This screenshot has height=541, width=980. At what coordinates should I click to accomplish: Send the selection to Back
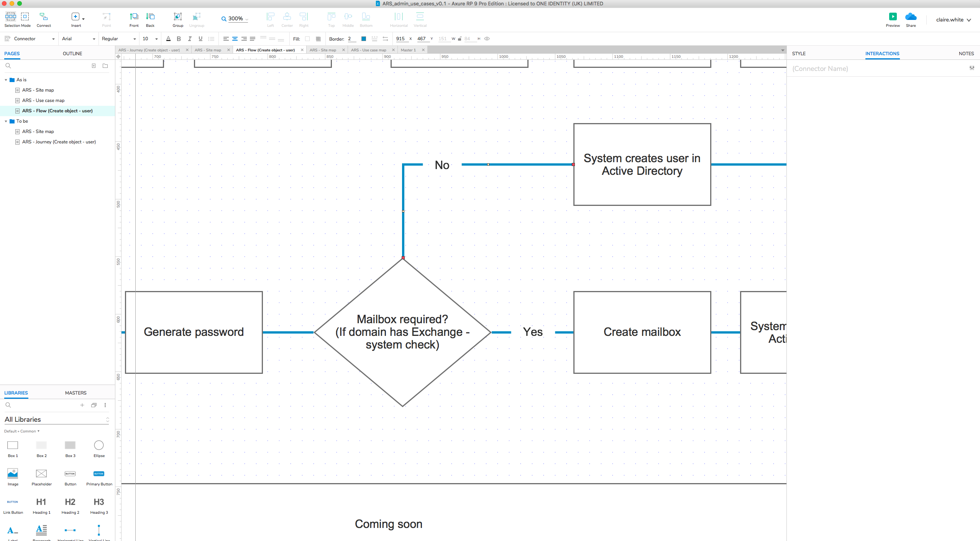click(x=150, y=17)
